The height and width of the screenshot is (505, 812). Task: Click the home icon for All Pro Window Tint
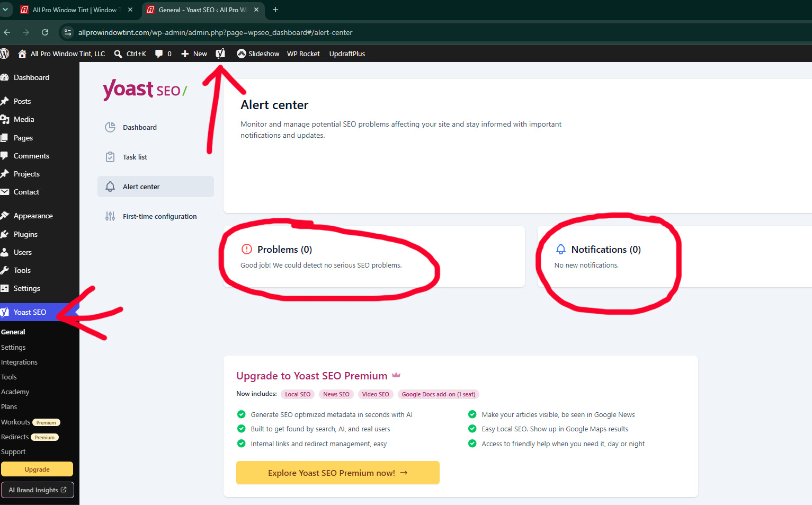click(22, 54)
